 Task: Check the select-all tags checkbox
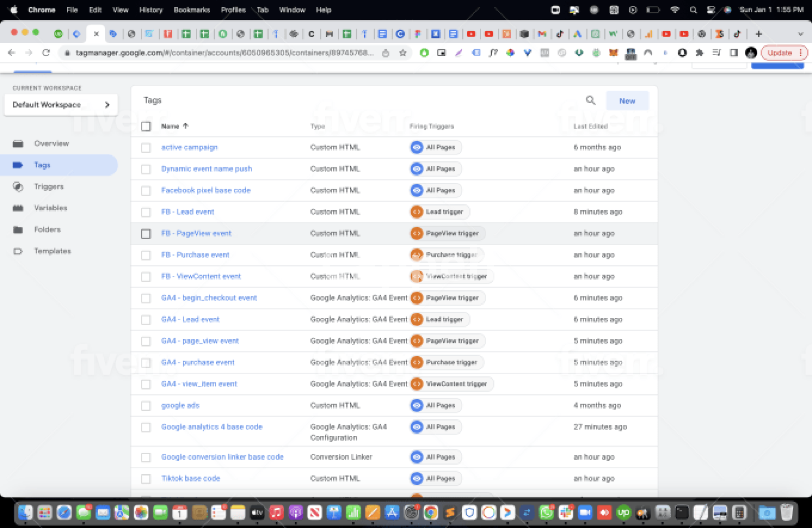146,126
